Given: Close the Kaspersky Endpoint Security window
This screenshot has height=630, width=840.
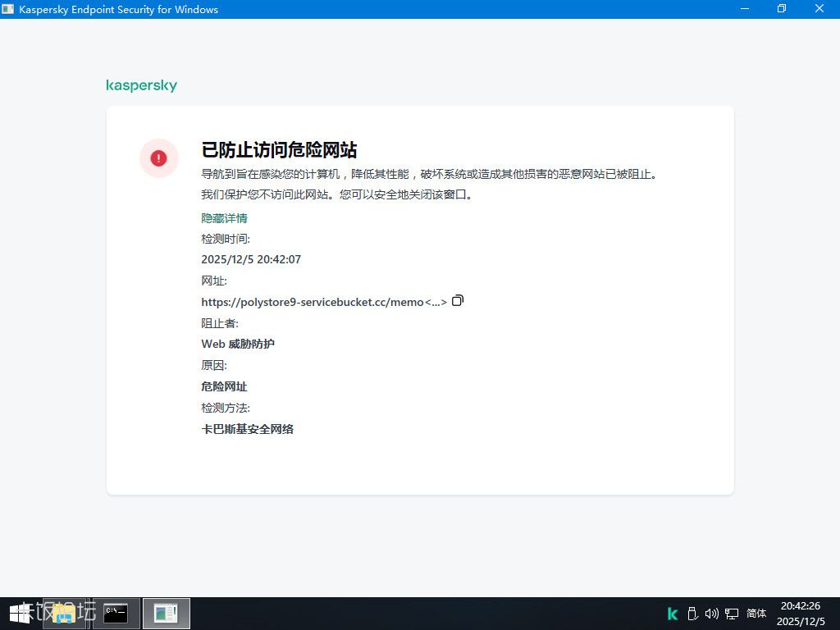Looking at the screenshot, I should [820, 9].
